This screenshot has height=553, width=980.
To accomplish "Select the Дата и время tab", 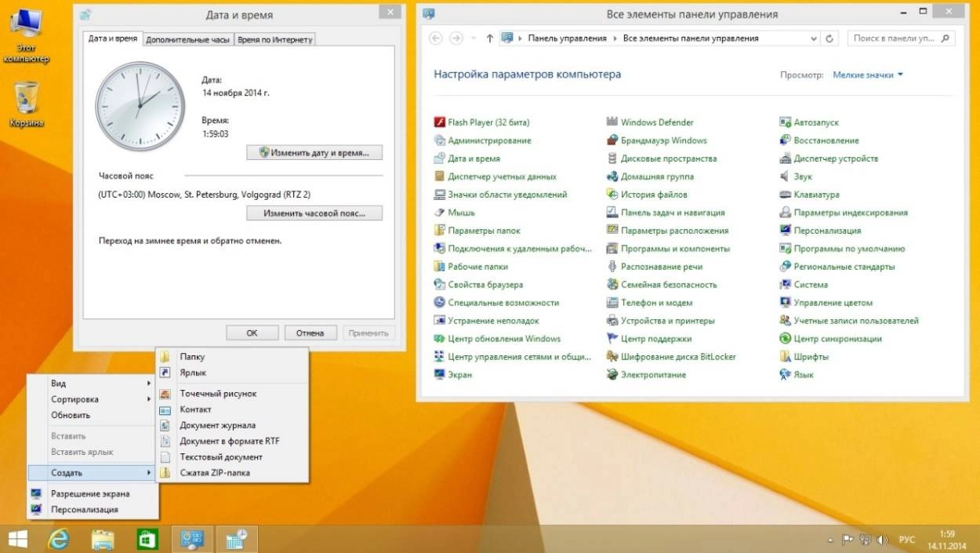I will (x=113, y=38).
